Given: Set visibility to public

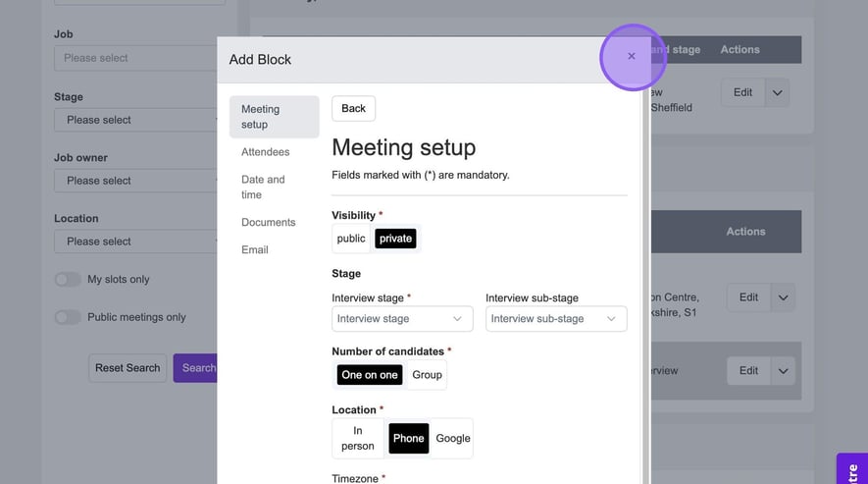Looking at the screenshot, I should click(x=351, y=239).
